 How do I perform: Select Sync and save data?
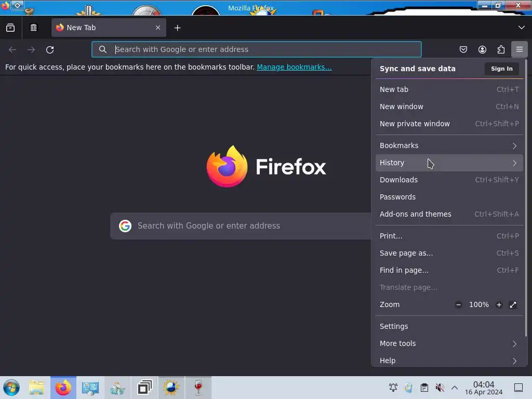click(417, 69)
